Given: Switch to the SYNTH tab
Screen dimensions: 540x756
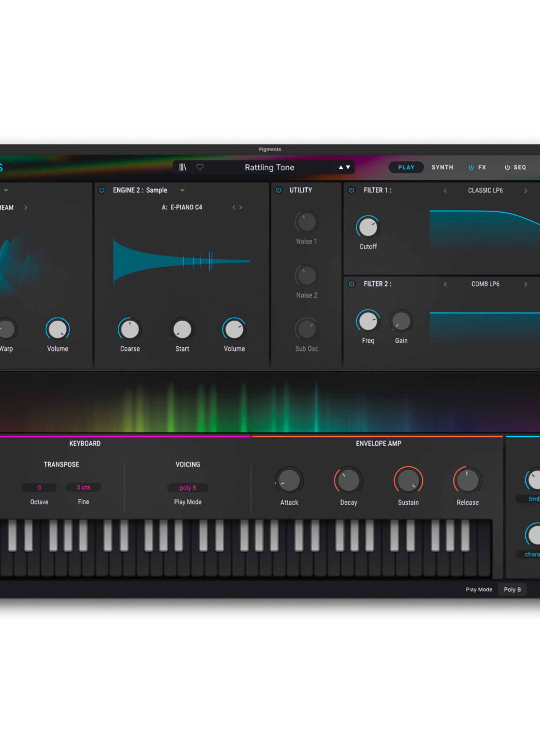Looking at the screenshot, I should pos(442,167).
